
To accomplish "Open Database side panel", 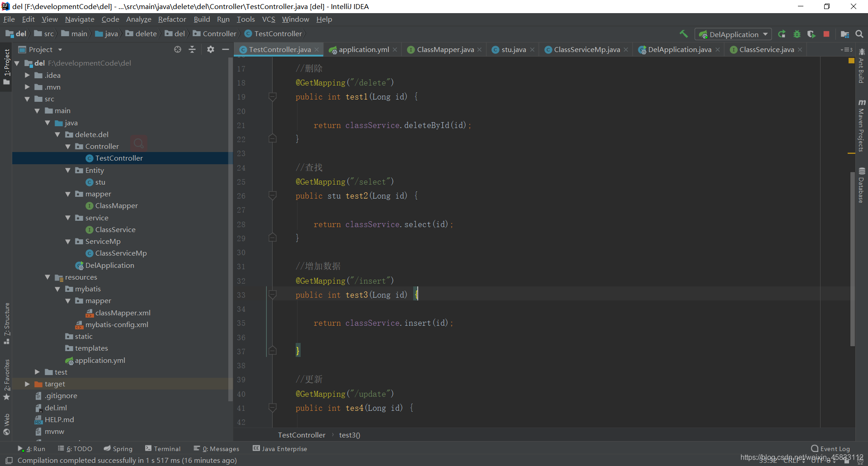I will [x=861, y=185].
